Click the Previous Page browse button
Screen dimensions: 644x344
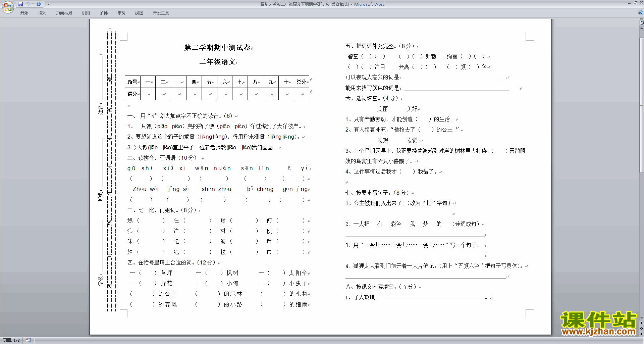[642, 324]
